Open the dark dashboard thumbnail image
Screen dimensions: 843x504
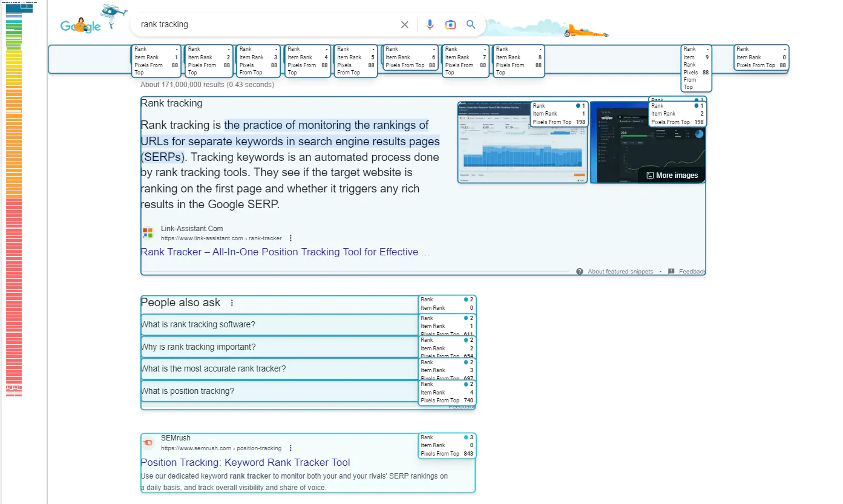click(x=648, y=142)
